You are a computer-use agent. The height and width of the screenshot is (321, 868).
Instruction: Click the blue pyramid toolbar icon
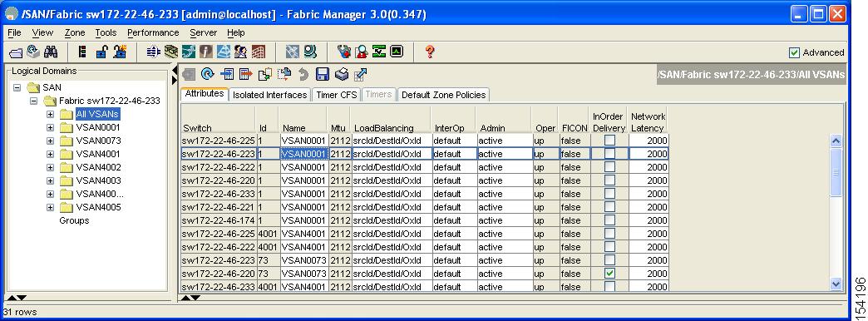pyautogui.click(x=223, y=52)
